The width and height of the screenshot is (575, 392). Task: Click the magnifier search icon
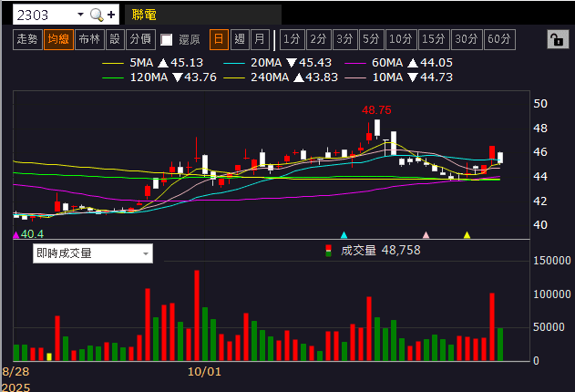(96, 15)
